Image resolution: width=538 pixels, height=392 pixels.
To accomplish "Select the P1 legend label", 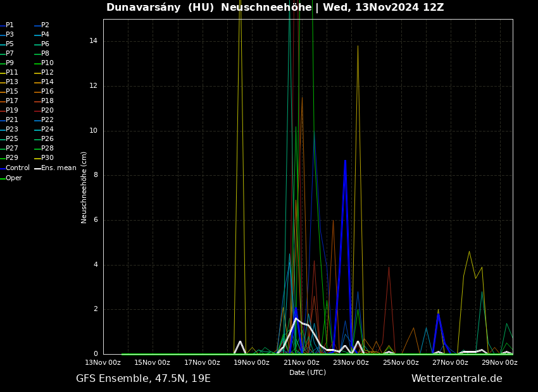I will pos(9,25).
